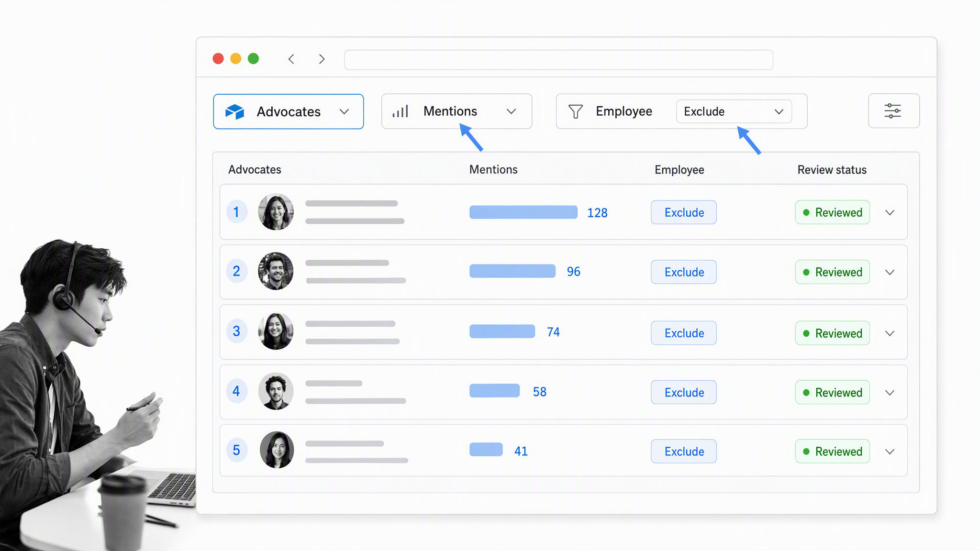Click the avatar of advocate 5
The height and width of the screenshot is (551, 980).
click(277, 450)
